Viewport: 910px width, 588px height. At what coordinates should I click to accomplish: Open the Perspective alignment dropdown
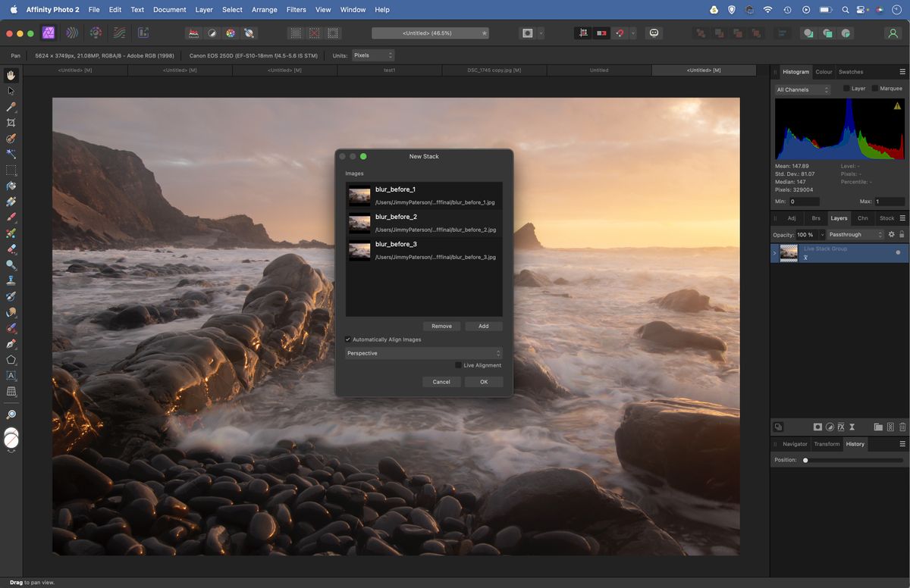422,353
